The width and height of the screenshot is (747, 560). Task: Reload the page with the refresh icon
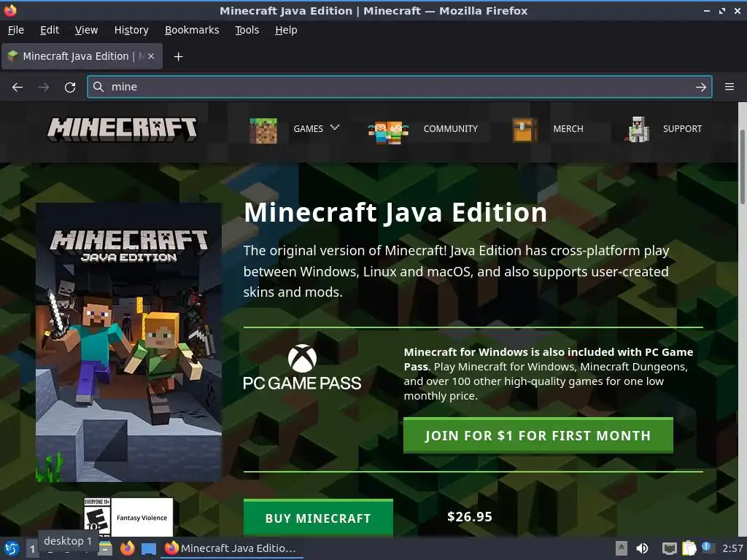(x=70, y=87)
